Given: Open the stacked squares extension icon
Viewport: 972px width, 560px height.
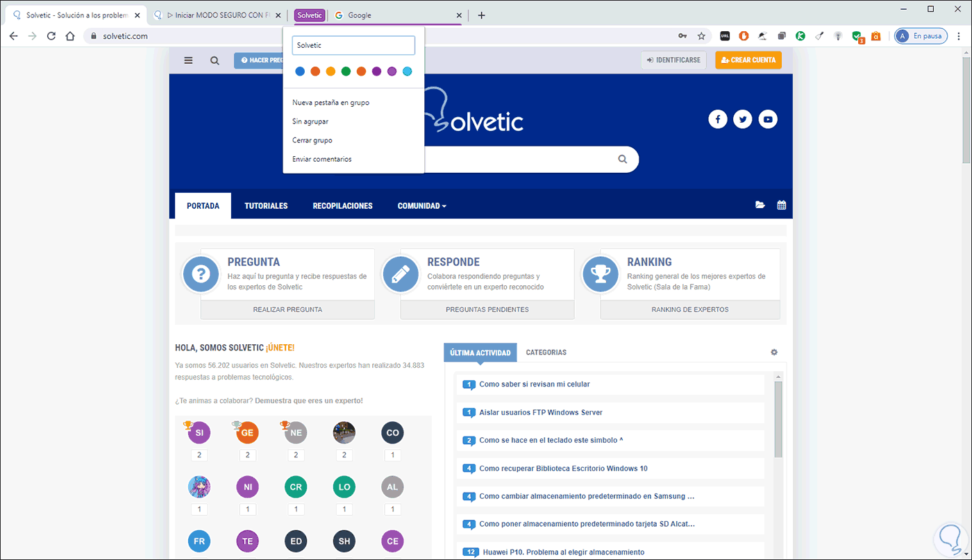Looking at the screenshot, I should coord(782,36).
